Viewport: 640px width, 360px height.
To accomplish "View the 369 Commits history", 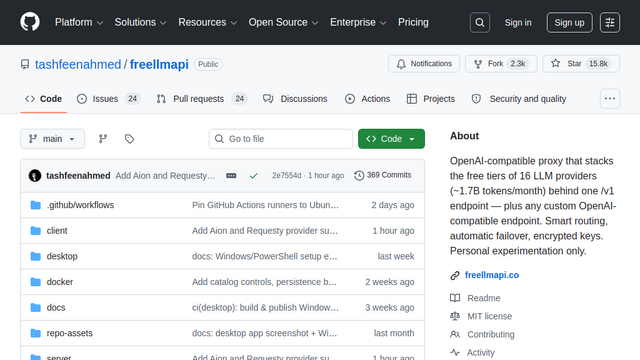I will (x=383, y=175).
